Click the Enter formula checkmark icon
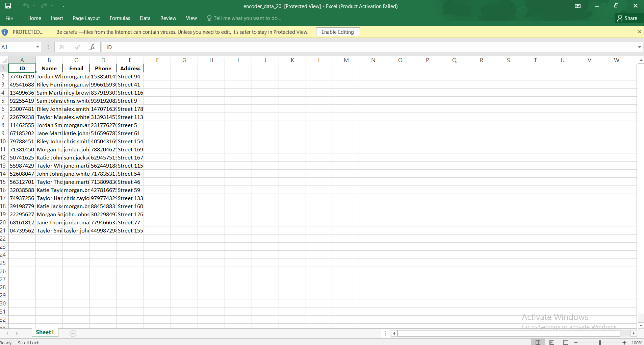Image resolution: width=644 pixels, height=345 pixels. [x=77, y=47]
